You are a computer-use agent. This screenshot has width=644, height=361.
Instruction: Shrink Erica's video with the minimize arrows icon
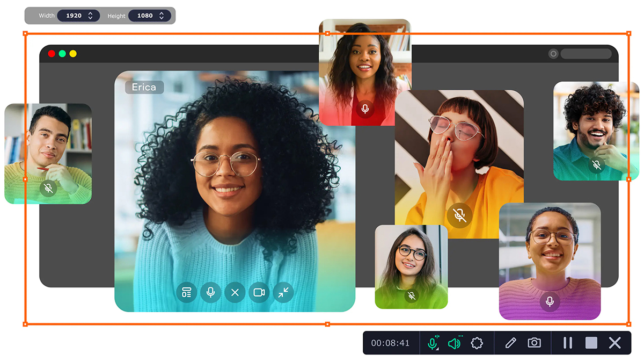click(283, 293)
